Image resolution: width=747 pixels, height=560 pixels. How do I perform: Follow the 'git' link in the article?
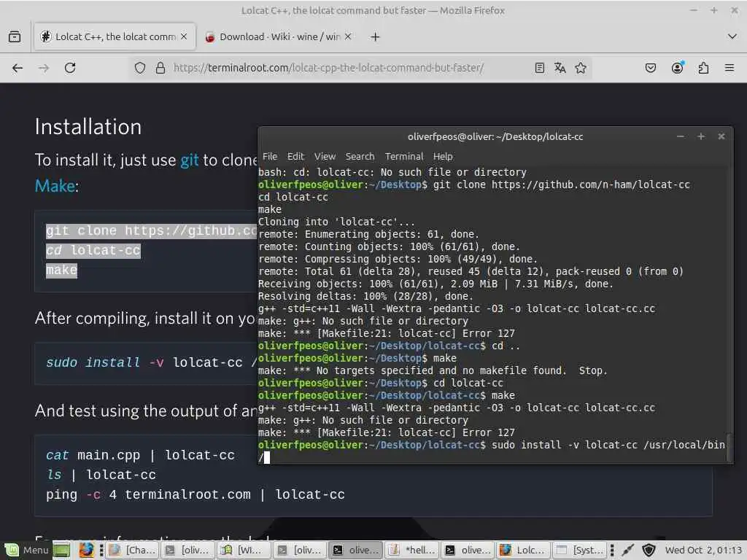(x=189, y=160)
